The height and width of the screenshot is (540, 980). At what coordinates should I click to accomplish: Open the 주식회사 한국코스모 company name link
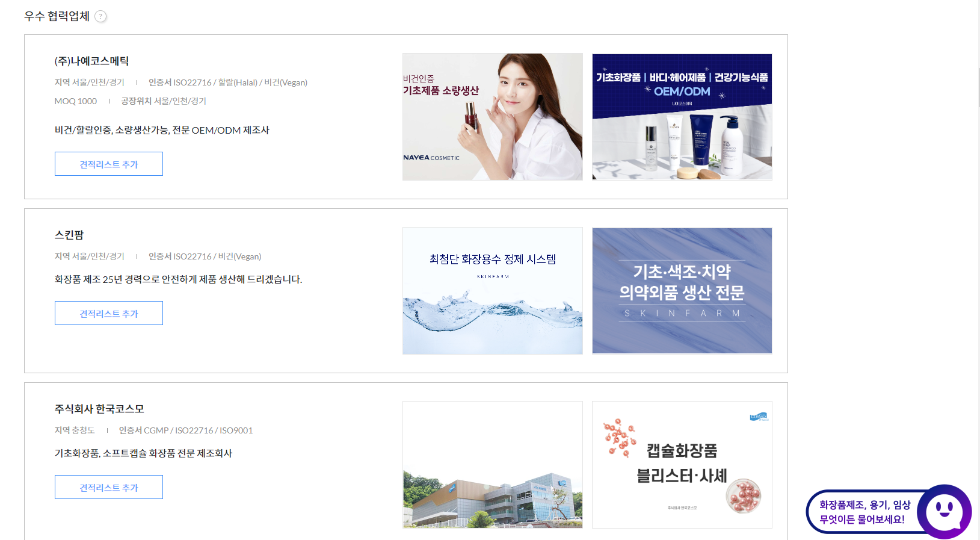tap(99, 409)
